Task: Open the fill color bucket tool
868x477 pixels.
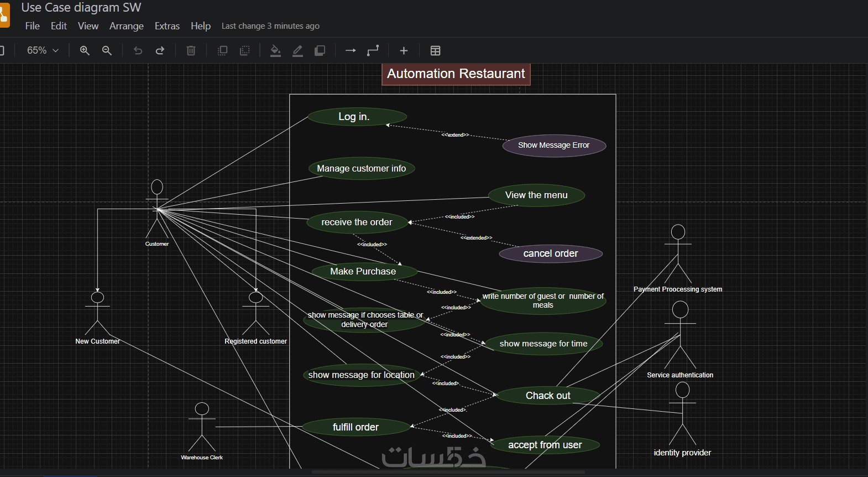Action: (275, 50)
